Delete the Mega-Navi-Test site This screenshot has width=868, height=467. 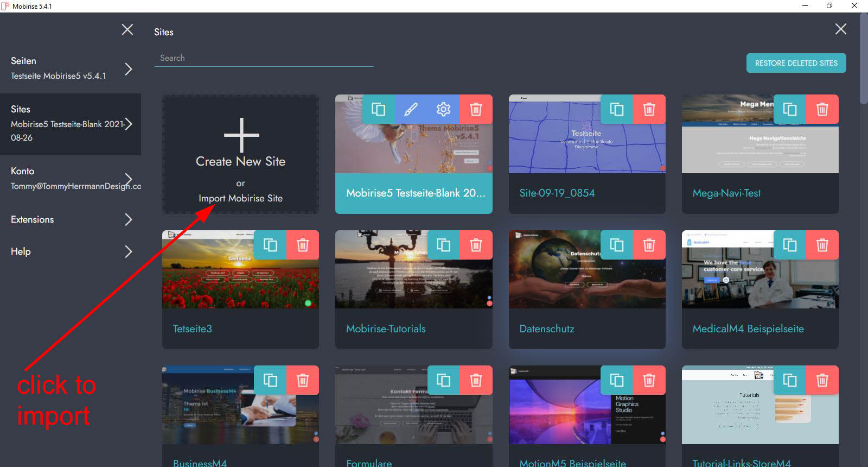point(822,109)
